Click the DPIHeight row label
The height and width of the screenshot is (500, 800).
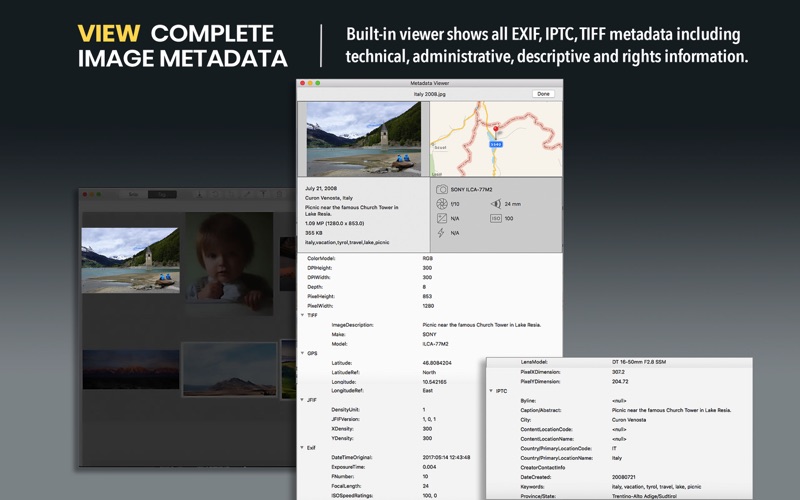click(319, 268)
